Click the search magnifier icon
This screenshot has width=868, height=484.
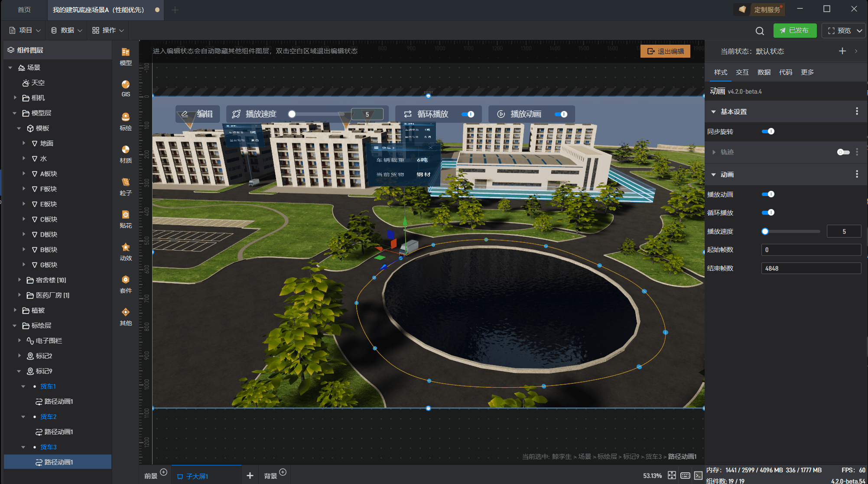coord(760,31)
